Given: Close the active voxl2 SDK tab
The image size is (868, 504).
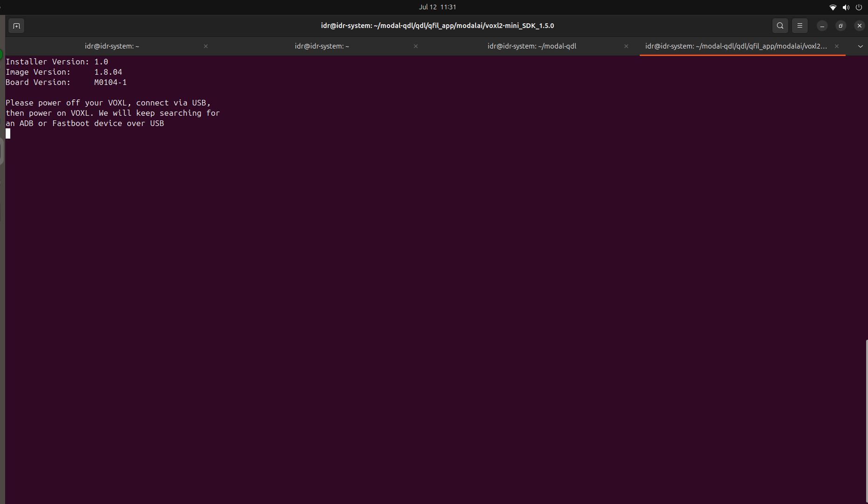Looking at the screenshot, I should [x=837, y=46].
